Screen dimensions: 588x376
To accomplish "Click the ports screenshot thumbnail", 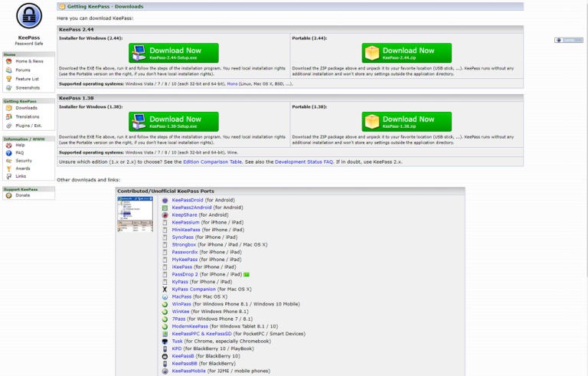I will pyautogui.click(x=135, y=214).
